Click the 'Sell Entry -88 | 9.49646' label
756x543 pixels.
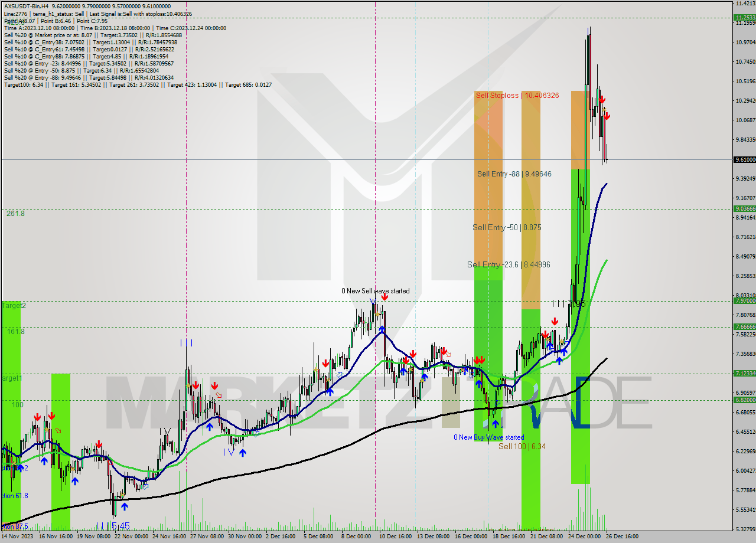[514, 174]
